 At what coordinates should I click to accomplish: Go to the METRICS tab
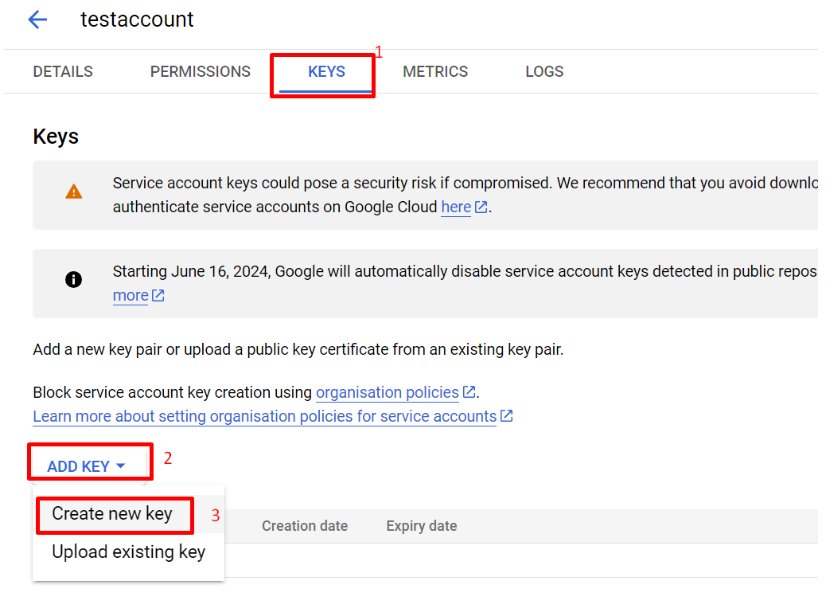point(435,72)
